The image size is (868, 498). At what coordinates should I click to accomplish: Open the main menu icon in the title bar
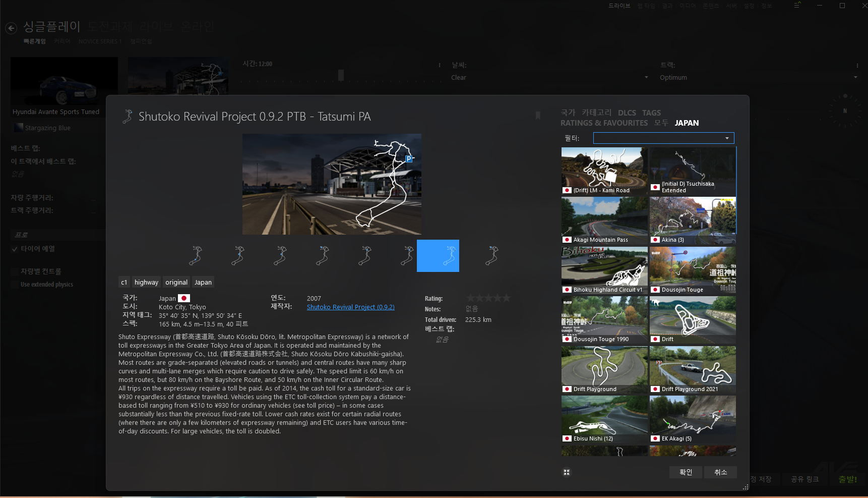pyautogui.click(x=797, y=6)
